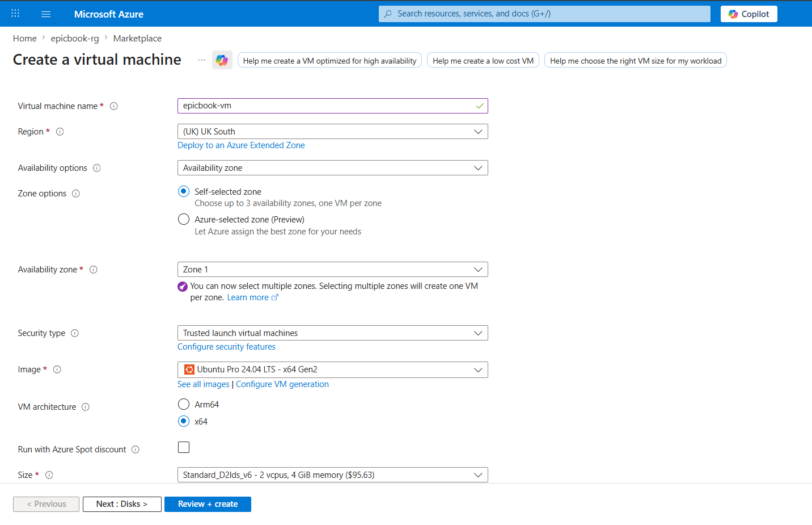Image resolution: width=812 pixels, height=525 pixels.
Task: Click Help me choose the right VM size
Action: [x=636, y=61]
